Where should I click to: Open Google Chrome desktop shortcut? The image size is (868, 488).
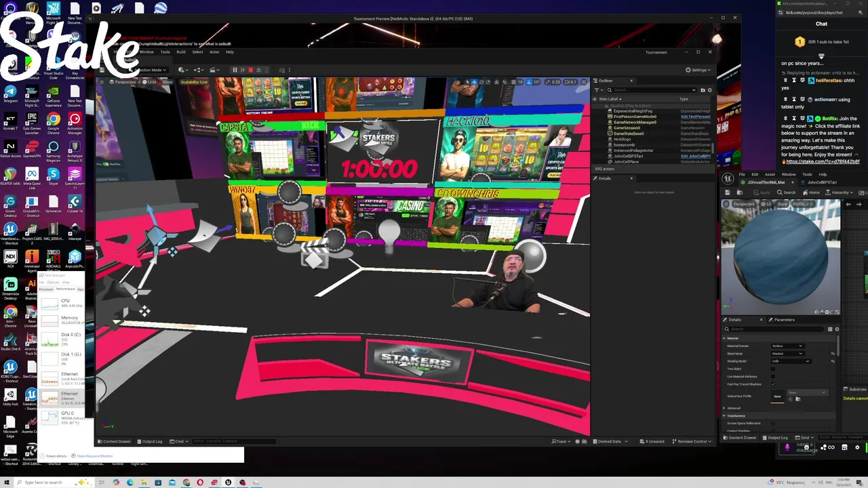(x=53, y=123)
